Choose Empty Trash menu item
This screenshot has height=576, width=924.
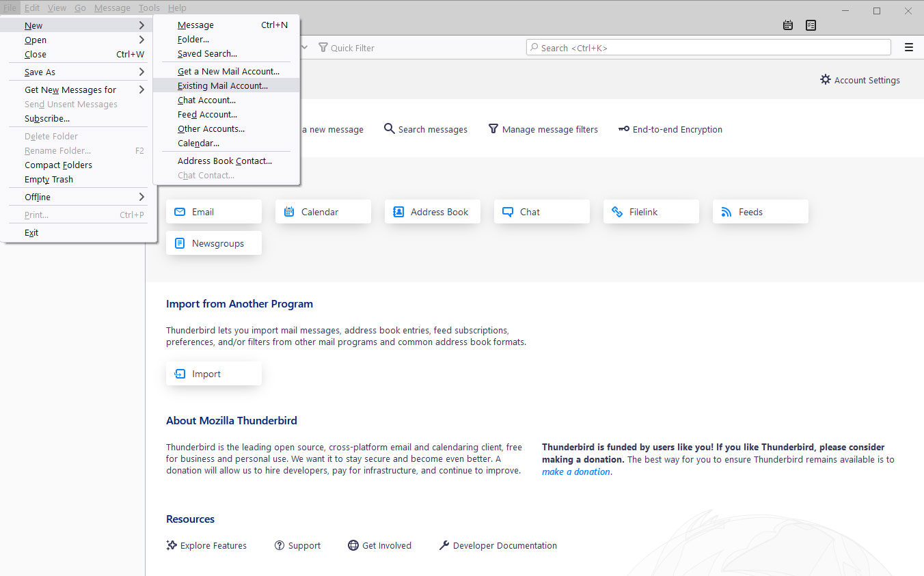point(79,179)
